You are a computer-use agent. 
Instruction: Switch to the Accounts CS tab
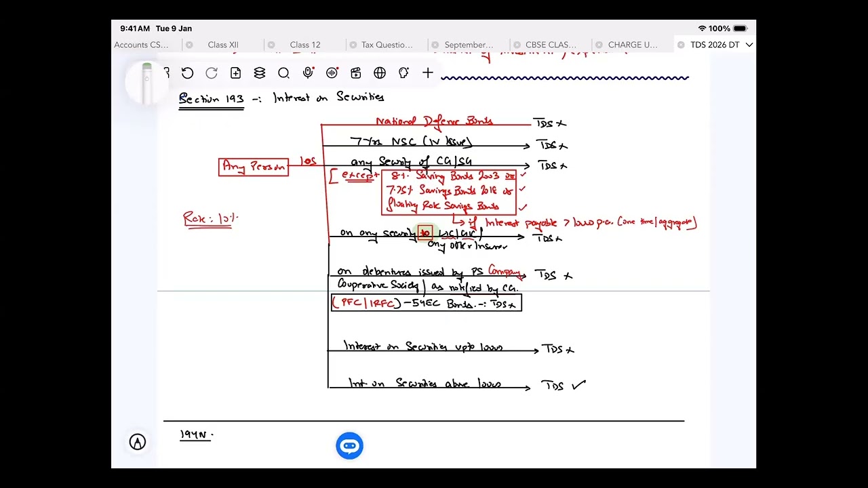[141, 45]
